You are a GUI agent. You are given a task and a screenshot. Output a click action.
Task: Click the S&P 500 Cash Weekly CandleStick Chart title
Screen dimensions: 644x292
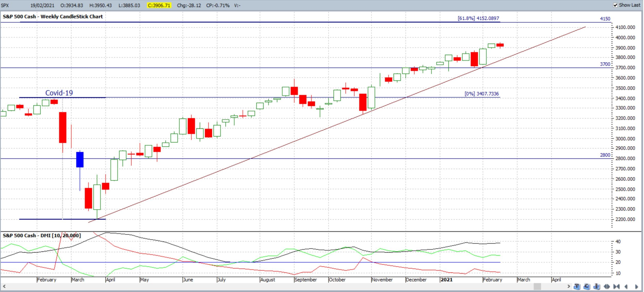click(x=53, y=17)
